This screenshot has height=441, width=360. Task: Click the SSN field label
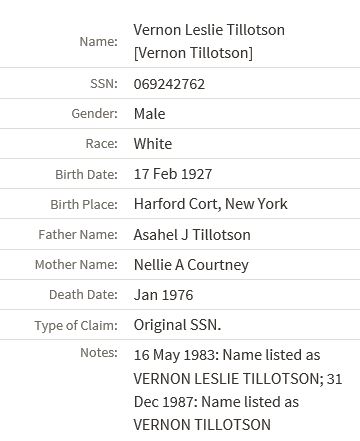pos(104,84)
